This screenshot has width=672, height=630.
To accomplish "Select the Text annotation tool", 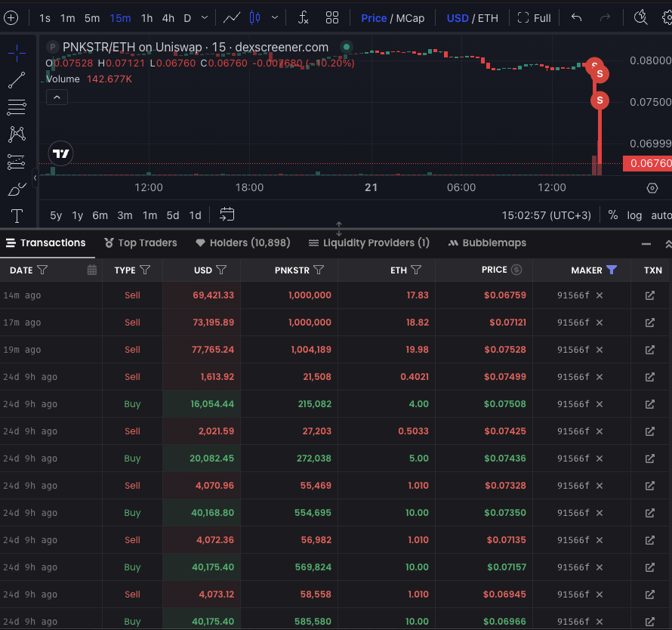I will 16,217.
